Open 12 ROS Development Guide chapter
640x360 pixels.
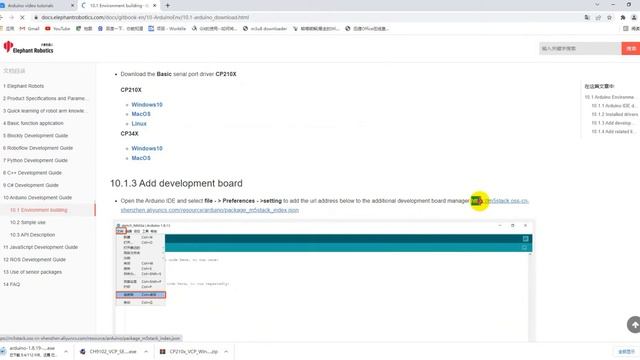pos(34,260)
